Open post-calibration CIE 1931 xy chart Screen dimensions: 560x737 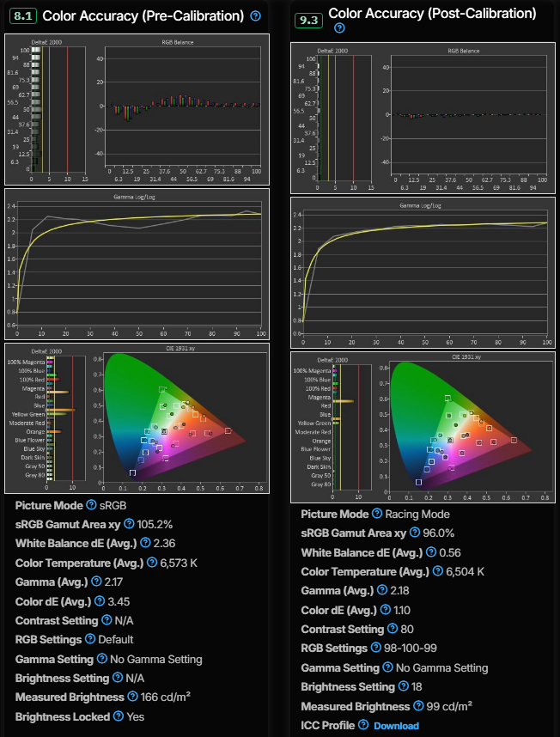423,427
